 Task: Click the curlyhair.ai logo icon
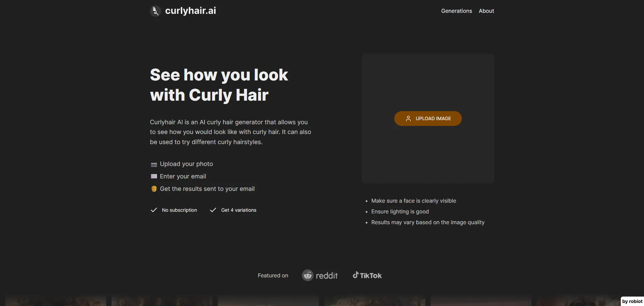(x=155, y=11)
